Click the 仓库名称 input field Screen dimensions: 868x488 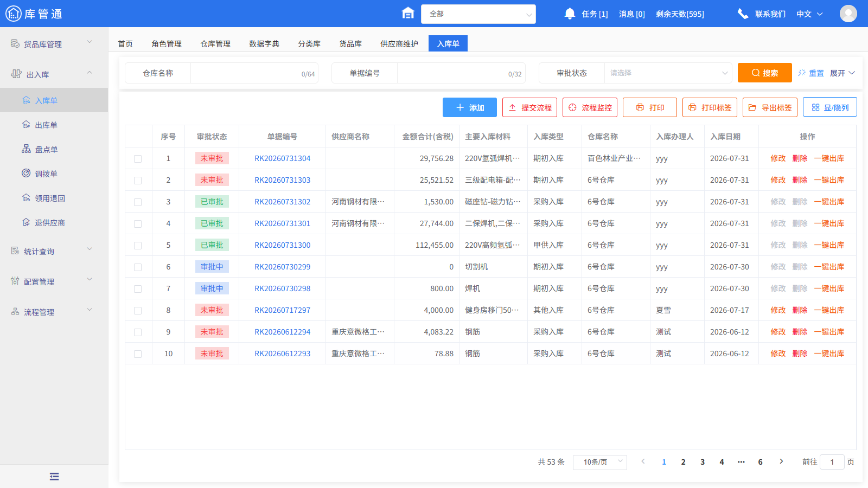(254, 73)
